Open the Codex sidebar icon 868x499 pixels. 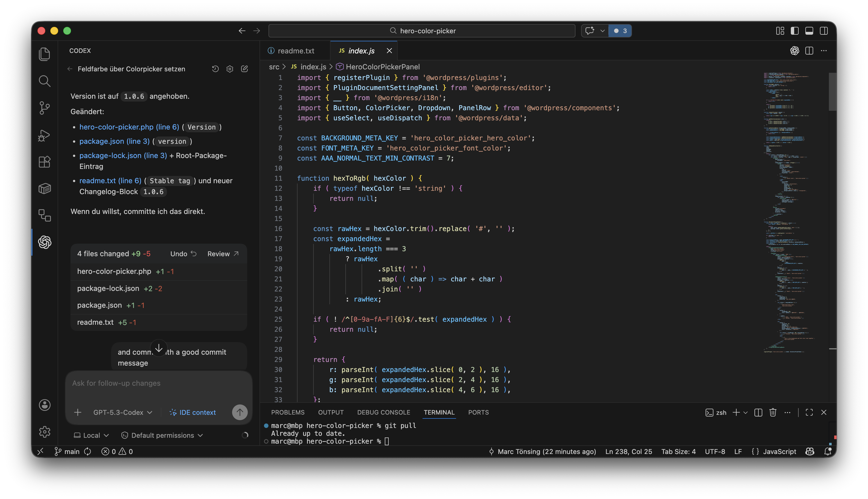pyautogui.click(x=44, y=242)
